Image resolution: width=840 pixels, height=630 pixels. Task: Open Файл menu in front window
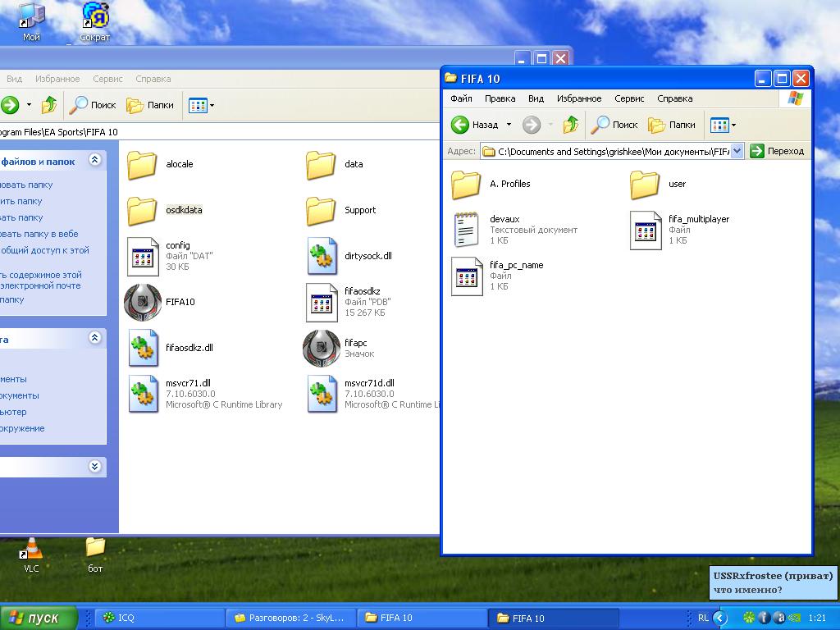coord(461,98)
